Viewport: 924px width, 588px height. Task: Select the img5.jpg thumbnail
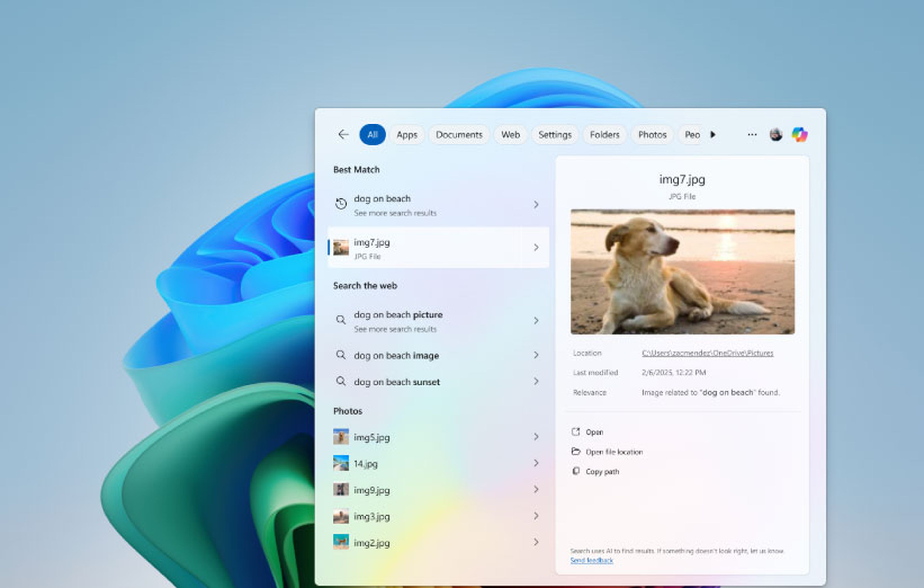pos(341,437)
